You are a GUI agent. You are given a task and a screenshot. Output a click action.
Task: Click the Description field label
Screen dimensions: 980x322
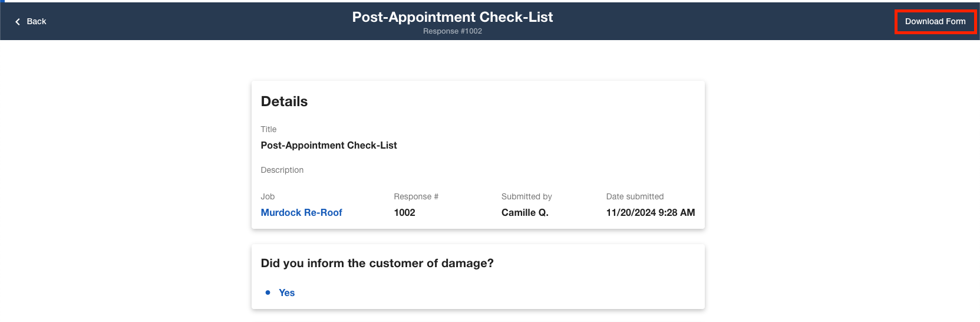tap(282, 170)
